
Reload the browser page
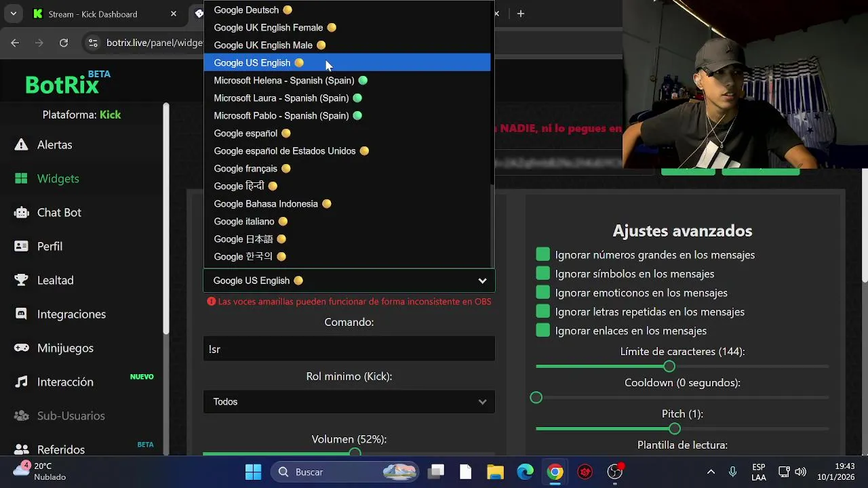click(64, 43)
